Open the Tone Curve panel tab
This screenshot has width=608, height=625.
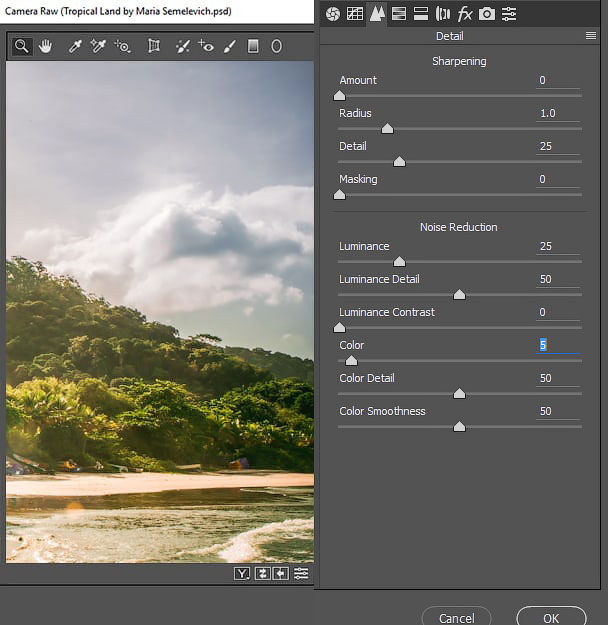[354, 14]
